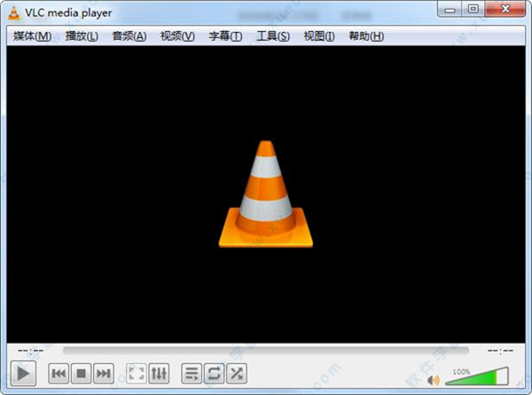The height and width of the screenshot is (395, 532).
Task: Click the elapsed time label on the left
Action: [30, 351]
